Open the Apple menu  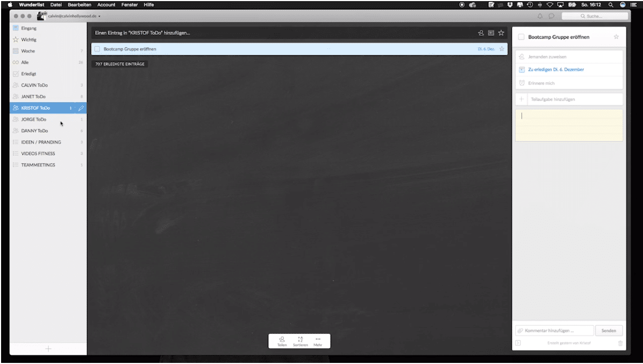tap(10, 4)
